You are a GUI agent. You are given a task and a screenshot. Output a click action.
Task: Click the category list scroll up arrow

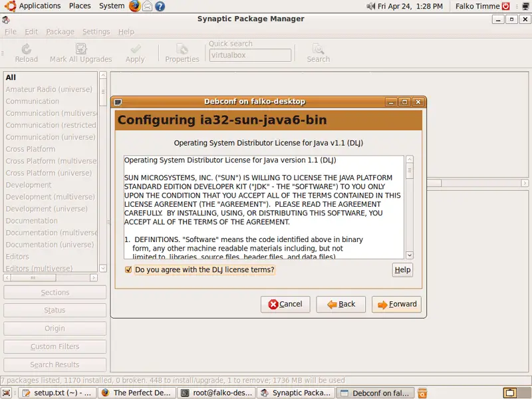point(103,75)
